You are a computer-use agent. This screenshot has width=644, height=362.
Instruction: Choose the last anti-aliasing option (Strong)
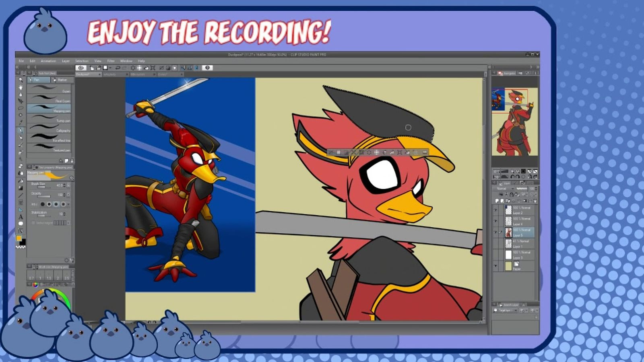click(63, 204)
